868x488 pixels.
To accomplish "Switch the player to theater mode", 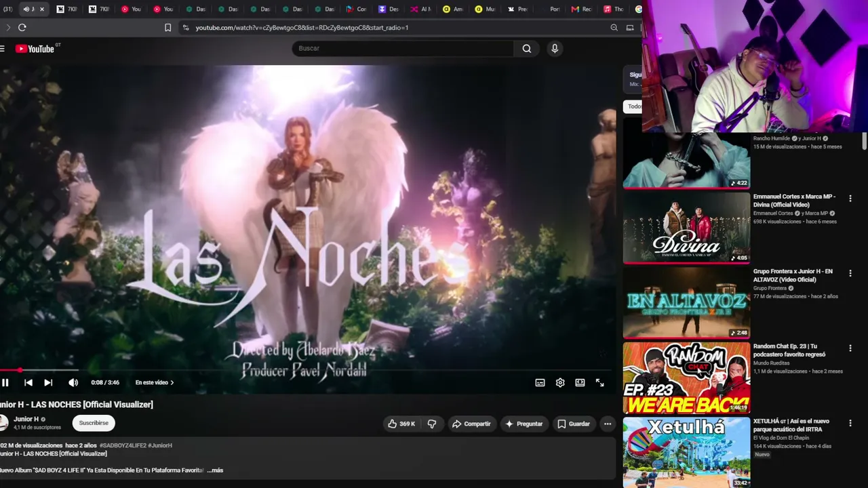I will point(580,382).
